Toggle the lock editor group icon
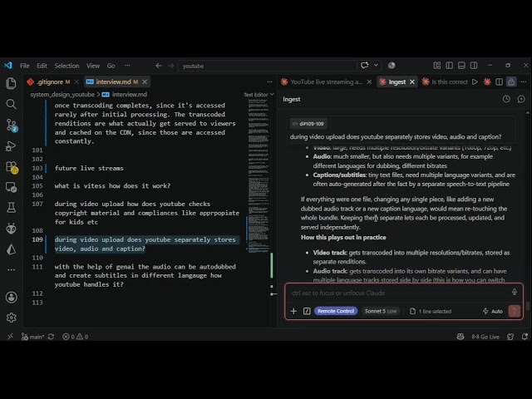Viewport: 532px width, 399px height. pyautogui.click(x=511, y=81)
